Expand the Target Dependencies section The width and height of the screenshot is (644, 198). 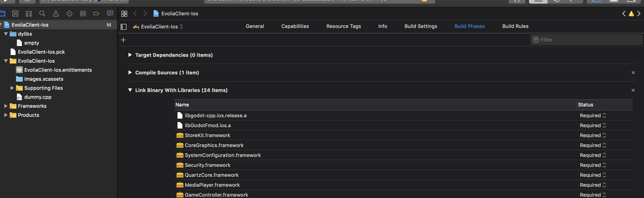point(130,55)
